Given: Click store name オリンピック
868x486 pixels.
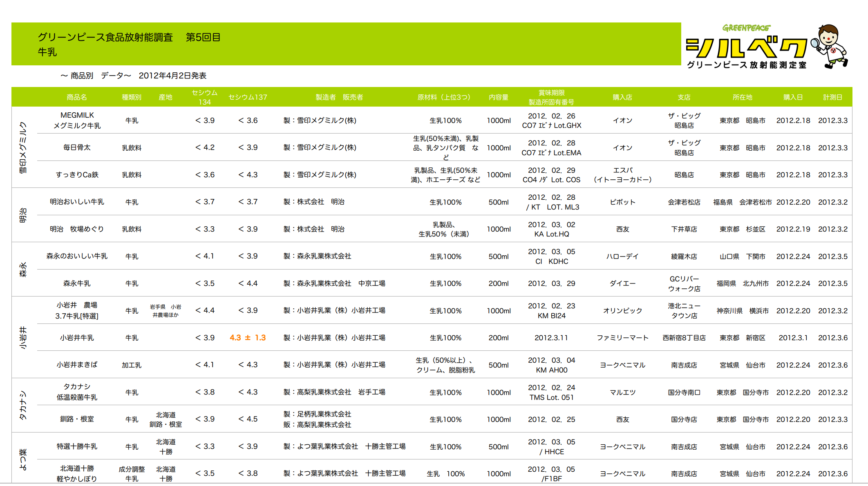Looking at the screenshot, I should (x=622, y=311).
